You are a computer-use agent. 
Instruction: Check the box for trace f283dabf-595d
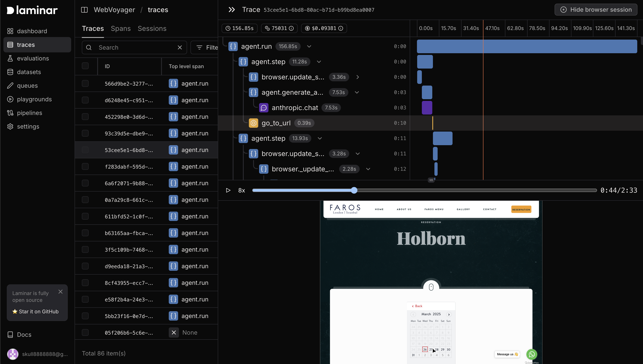(85, 166)
